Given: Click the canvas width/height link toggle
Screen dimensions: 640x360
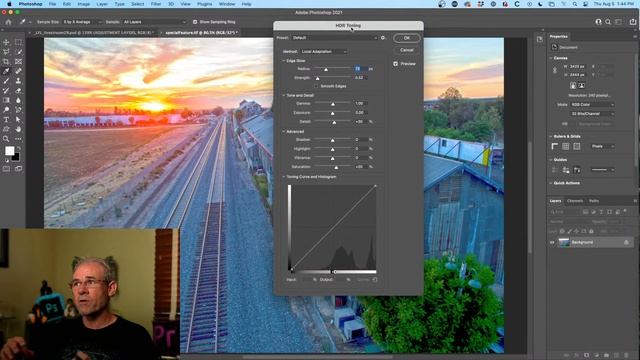Looking at the screenshot, I should (555, 70).
